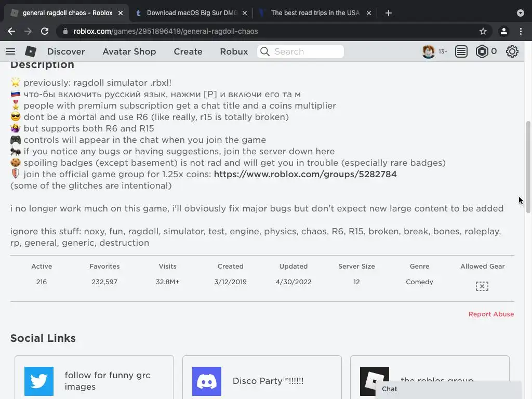Screen dimensions: 532x399
Task: Click the Allowed Gear disabled icon
Action: click(x=482, y=286)
